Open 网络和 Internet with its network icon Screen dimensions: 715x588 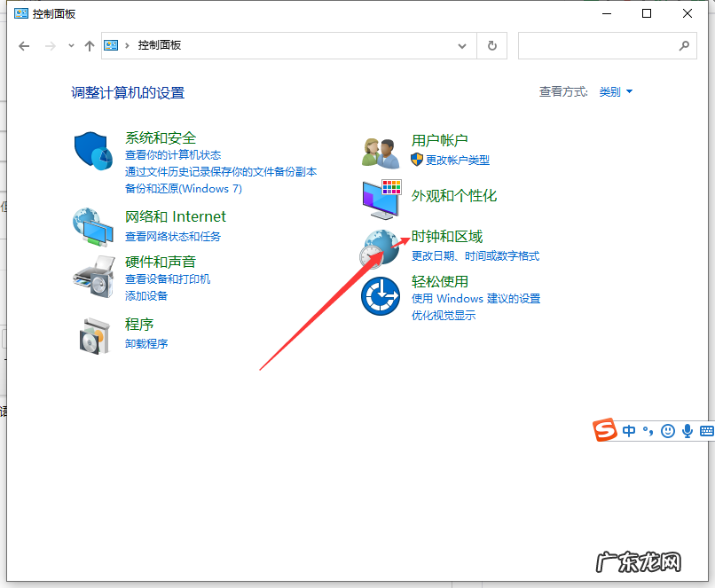[93, 224]
